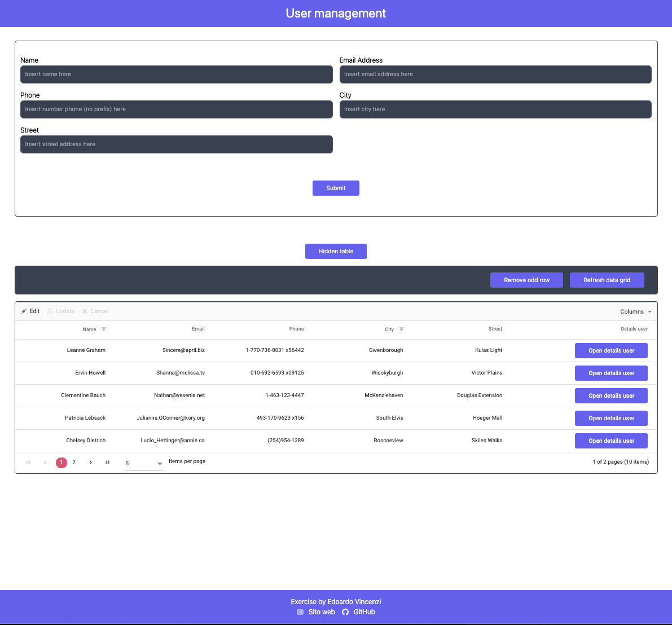
Task: Toggle the Hidden table button
Action: (336, 252)
